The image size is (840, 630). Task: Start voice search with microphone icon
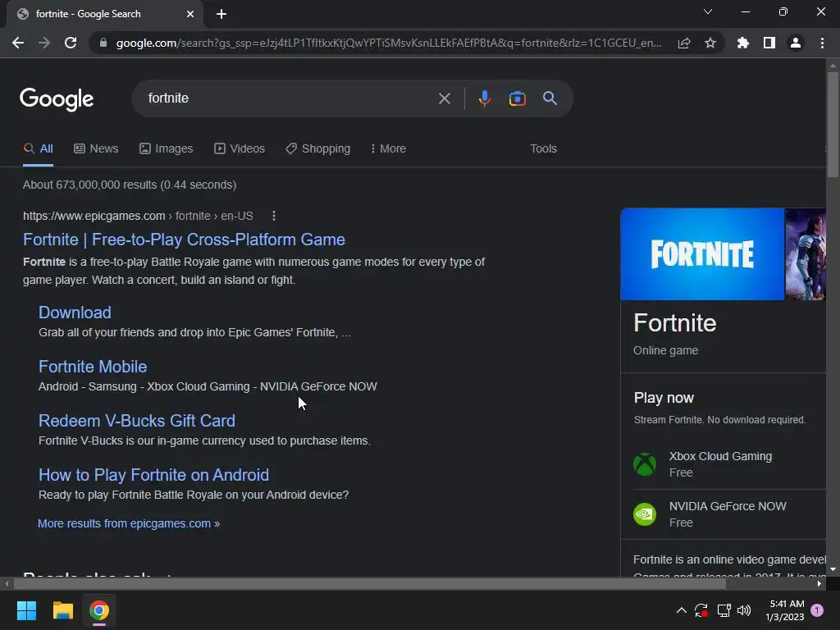pyautogui.click(x=484, y=98)
